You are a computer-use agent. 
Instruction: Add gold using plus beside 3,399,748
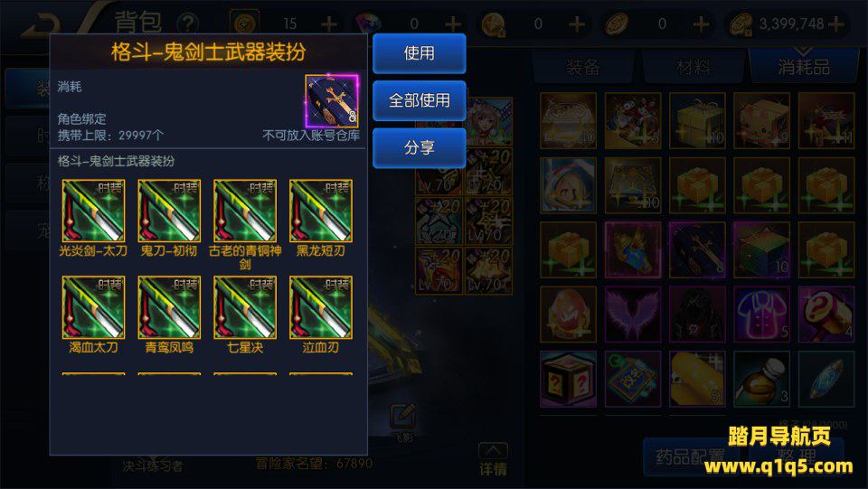[836, 24]
